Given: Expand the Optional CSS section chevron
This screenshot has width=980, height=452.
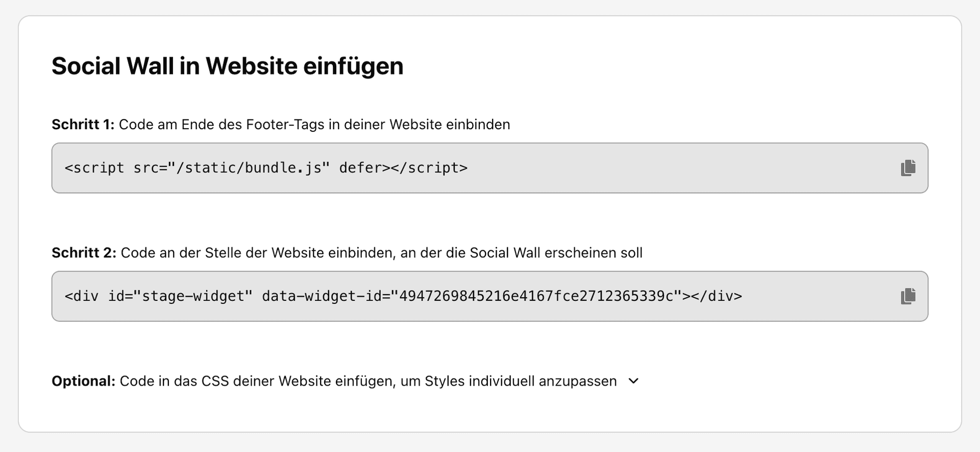Looking at the screenshot, I should click(x=633, y=381).
